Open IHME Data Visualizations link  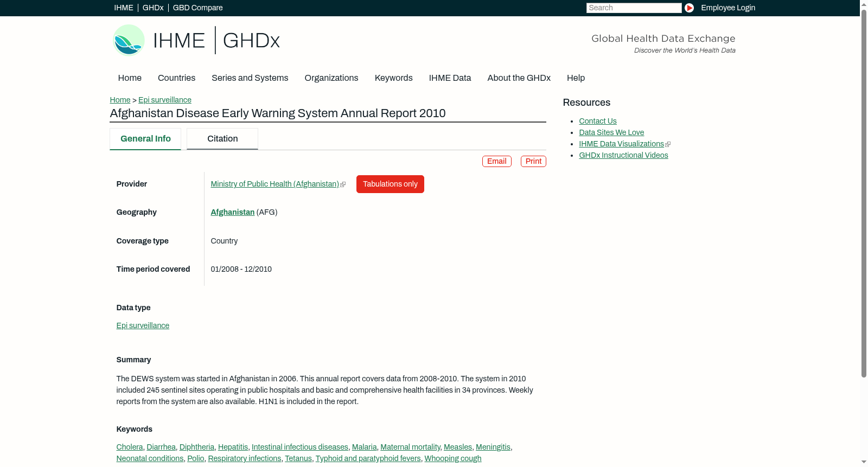coord(621,144)
